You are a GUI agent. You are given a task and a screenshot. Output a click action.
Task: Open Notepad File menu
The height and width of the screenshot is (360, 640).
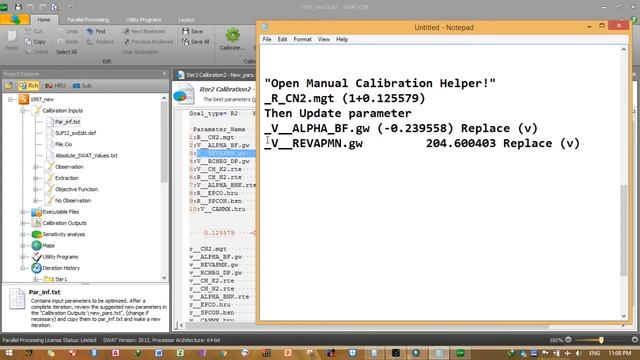coord(267,39)
